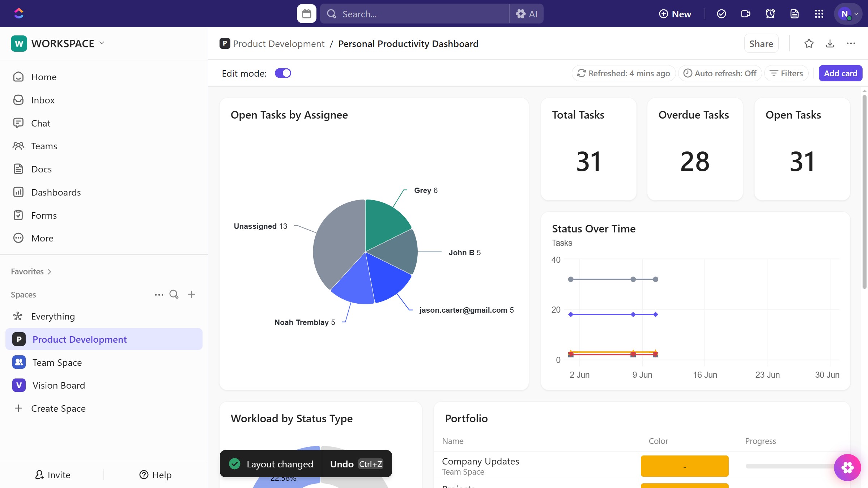Image resolution: width=868 pixels, height=488 pixels.
Task: Click the Add card button
Action: [840, 73]
